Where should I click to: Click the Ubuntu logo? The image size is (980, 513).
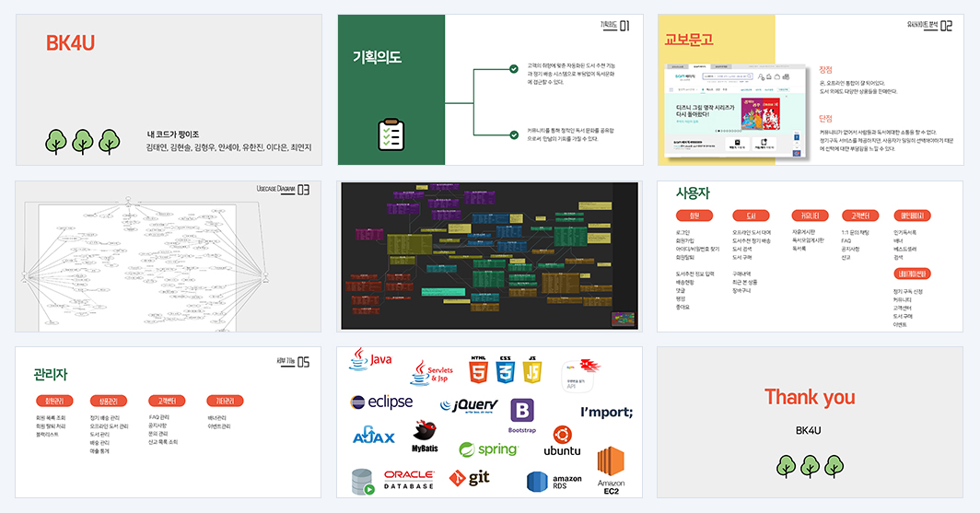562,441
